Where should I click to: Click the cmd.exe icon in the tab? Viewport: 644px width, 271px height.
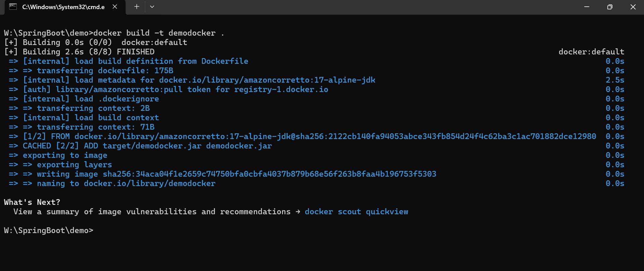13,7
